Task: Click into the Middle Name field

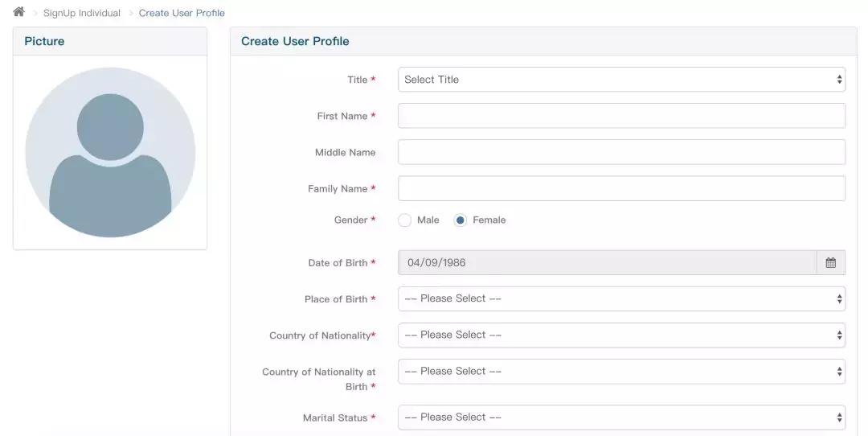Action: click(x=621, y=152)
